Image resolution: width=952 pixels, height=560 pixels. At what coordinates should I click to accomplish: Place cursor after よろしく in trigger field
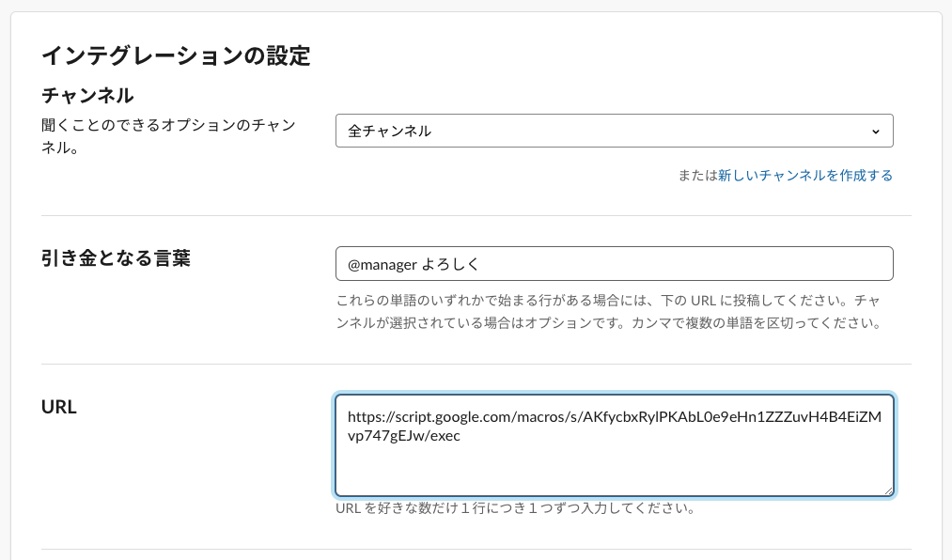[480, 265]
